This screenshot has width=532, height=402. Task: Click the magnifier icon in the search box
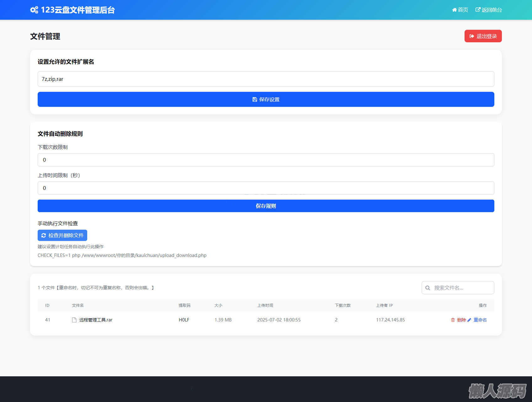point(428,288)
